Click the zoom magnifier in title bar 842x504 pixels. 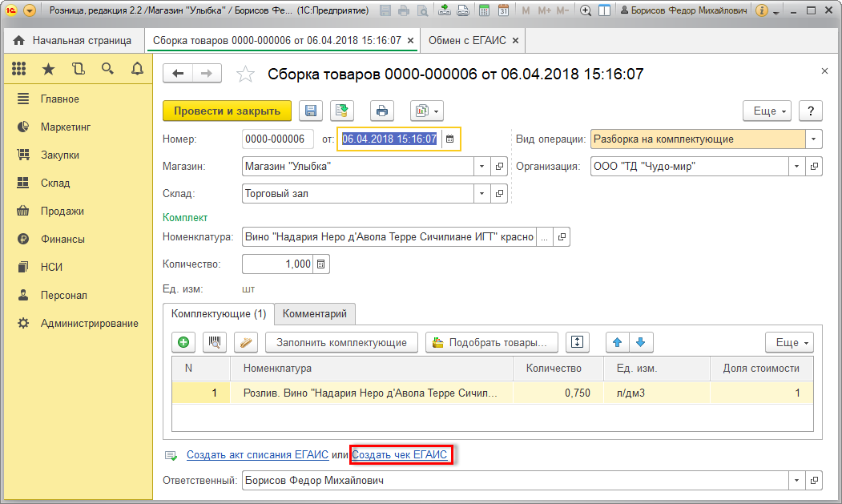[x=586, y=10]
